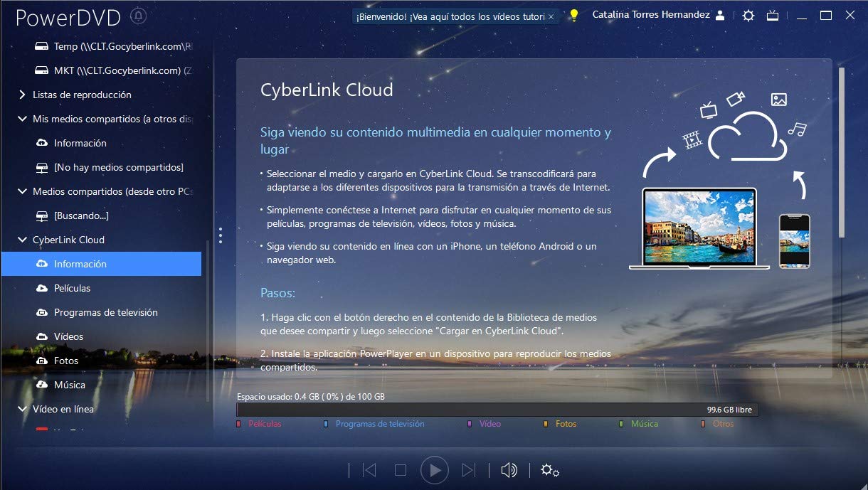Switch to TV mode icon
This screenshot has width=868, height=490.
tap(773, 15)
